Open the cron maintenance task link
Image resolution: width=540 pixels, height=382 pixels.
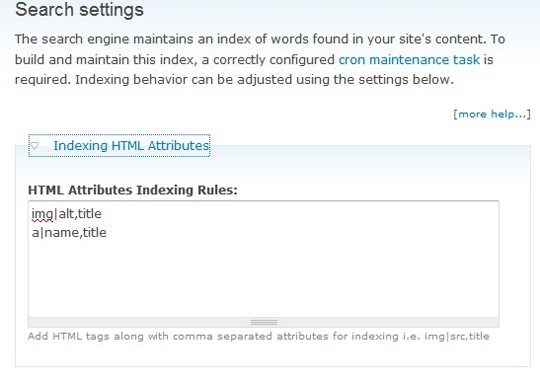[409, 60]
